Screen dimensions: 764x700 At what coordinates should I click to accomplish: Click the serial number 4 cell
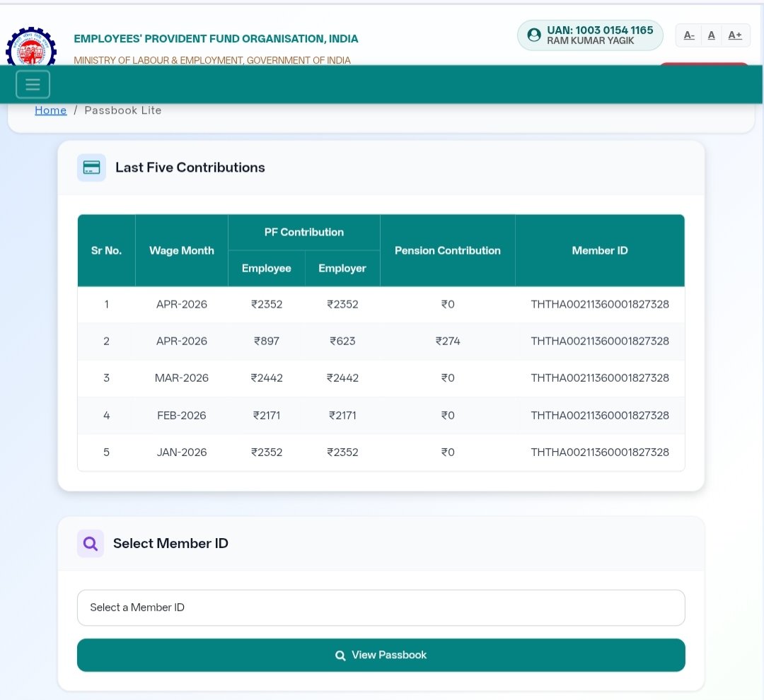106,416
